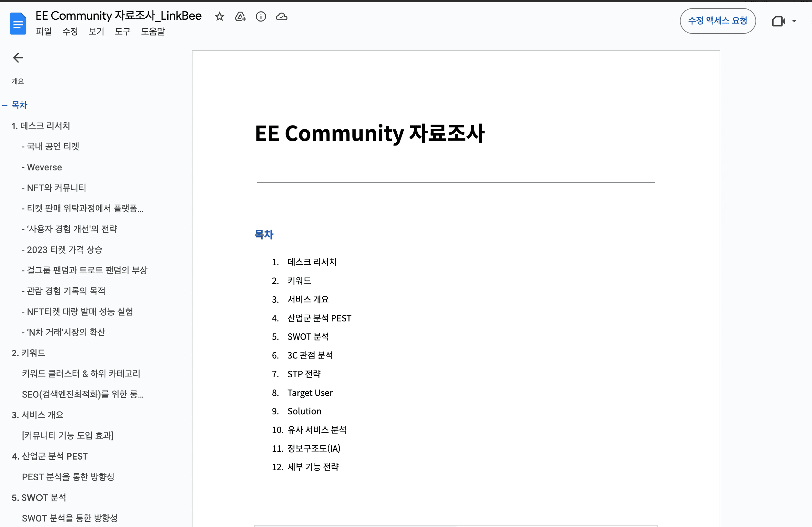Request edit access with 수정 액세스 요청

(718, 21)
